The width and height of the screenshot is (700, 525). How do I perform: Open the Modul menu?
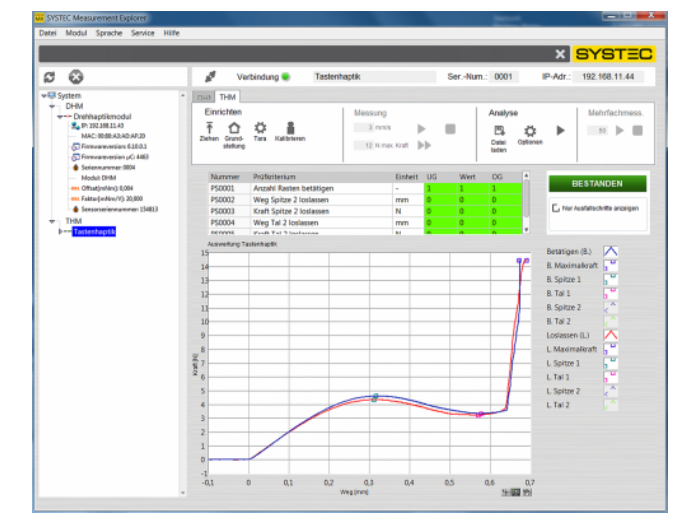(x=76, y=33)
